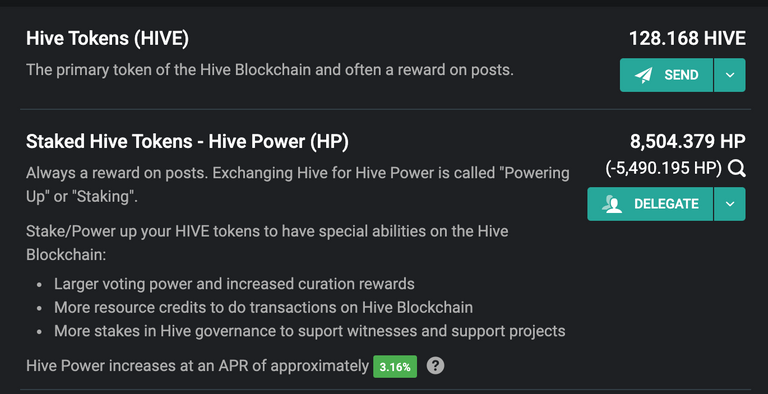This screenshot has height=394, width=768.
Task: Click the (-5,490.195 HP) delegated amount
Action: pyautogui.click(x=664, y=169)
